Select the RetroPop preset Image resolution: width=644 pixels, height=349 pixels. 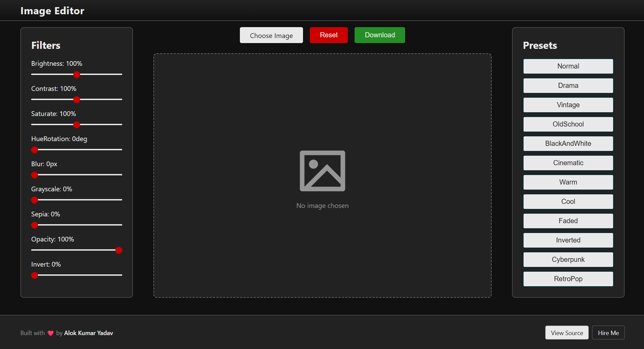568,279
